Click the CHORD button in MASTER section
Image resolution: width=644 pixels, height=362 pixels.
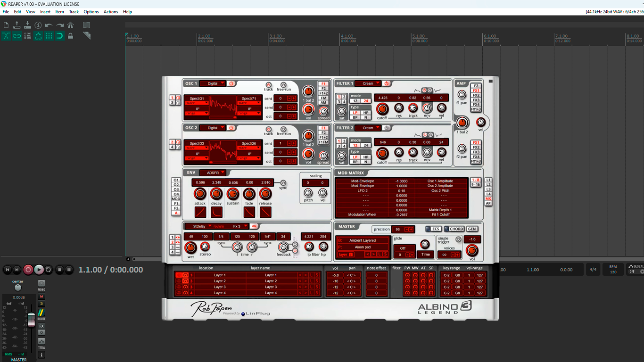click(454, 229)
